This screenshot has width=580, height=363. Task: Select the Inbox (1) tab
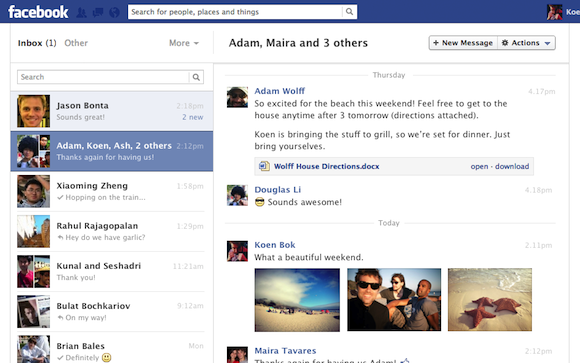pos(37,43)
